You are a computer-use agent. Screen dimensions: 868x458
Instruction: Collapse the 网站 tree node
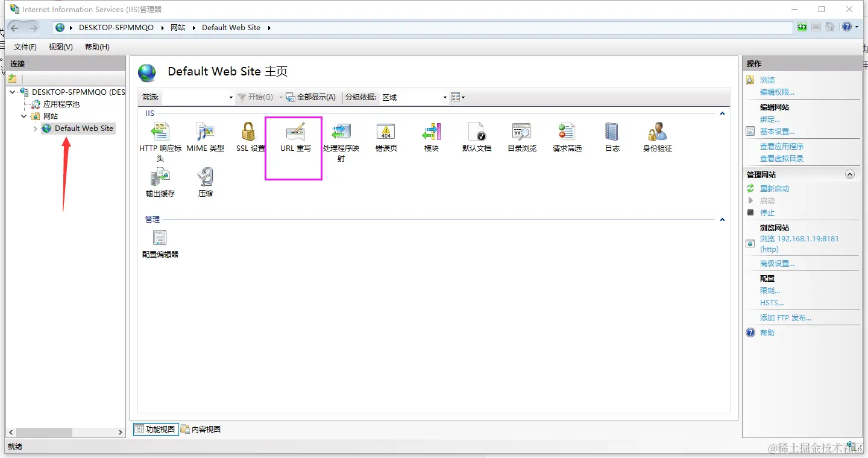click(24, 116)
